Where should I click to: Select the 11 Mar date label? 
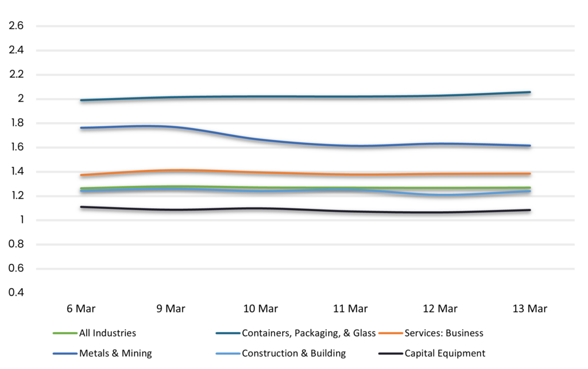pyautogui.click(x=350, y=309)
